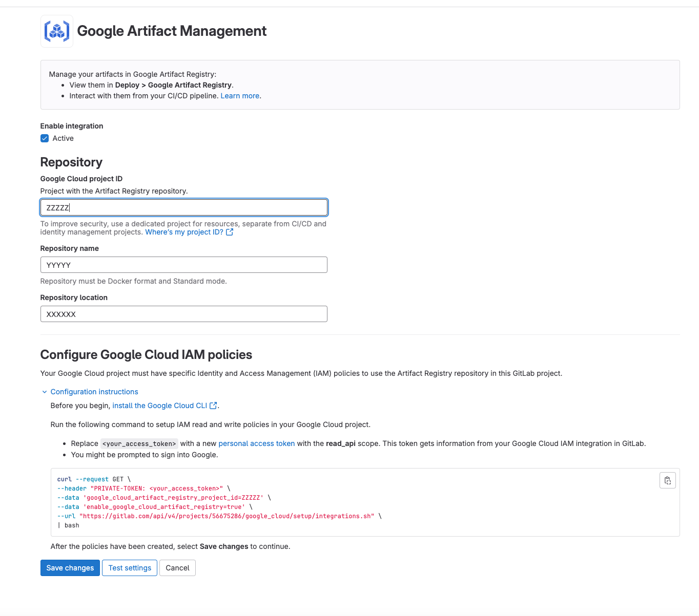The width and height of the screenshot is (699, 616).
Task: Click external link icon beside project ID help
Action: [230, 232]
